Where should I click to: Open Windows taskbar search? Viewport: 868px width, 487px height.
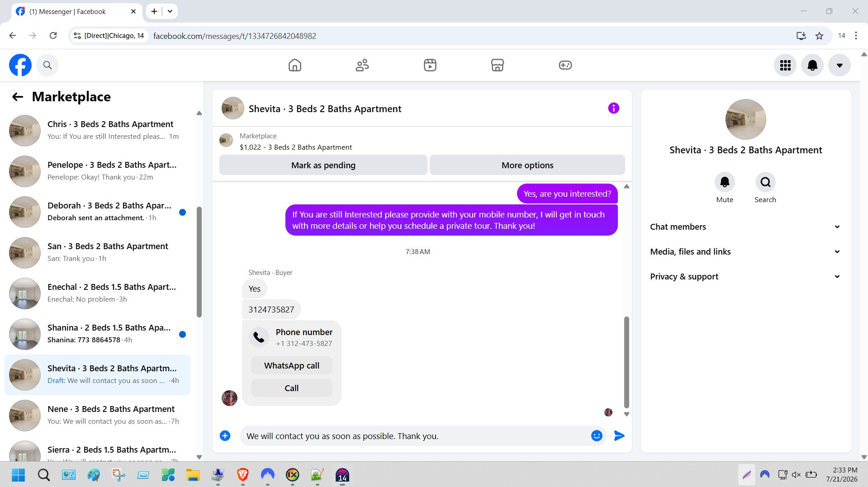[x=44, y=475]
